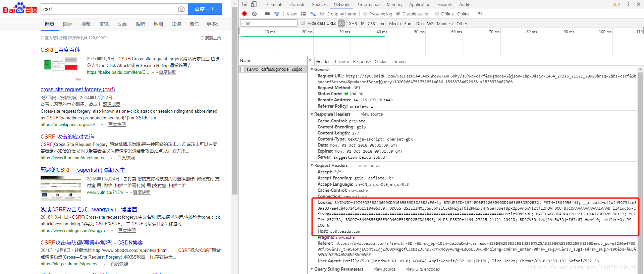Image resolution: width=644 pixels, height=274 pixels.
Task: Open dropdown arrow next to baike.baidu.com result
Action: click(x=153, y=72)
